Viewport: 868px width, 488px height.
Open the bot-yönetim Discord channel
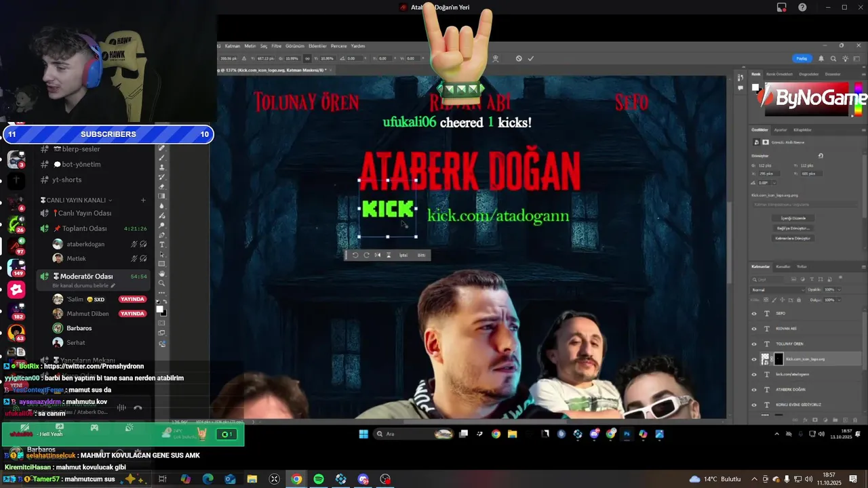pos(77,165)
